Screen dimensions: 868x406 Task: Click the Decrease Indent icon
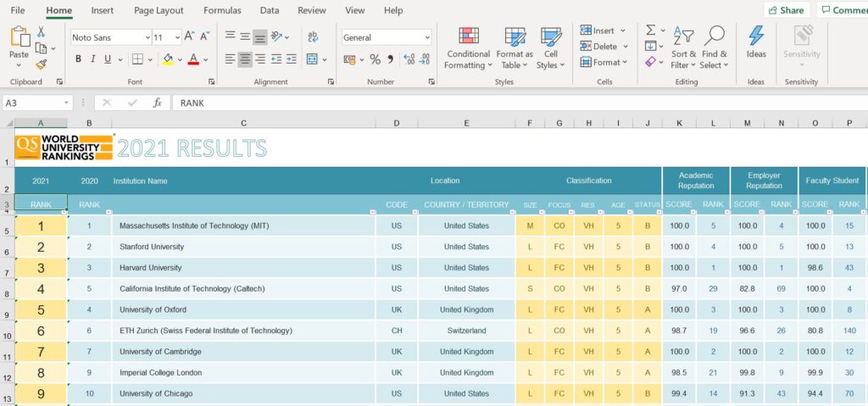pos(276,59)
